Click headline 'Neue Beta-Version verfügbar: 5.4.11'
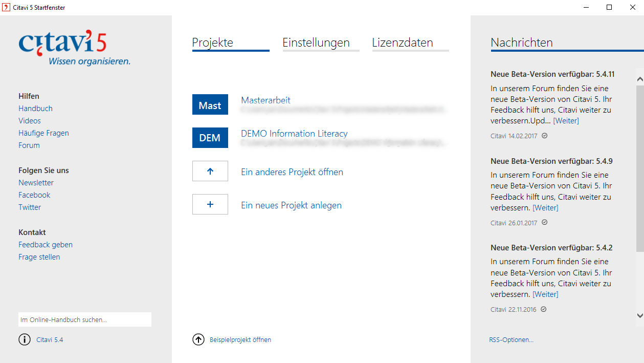This screenshot has width=644, height=363. click(x=552, y=74)
